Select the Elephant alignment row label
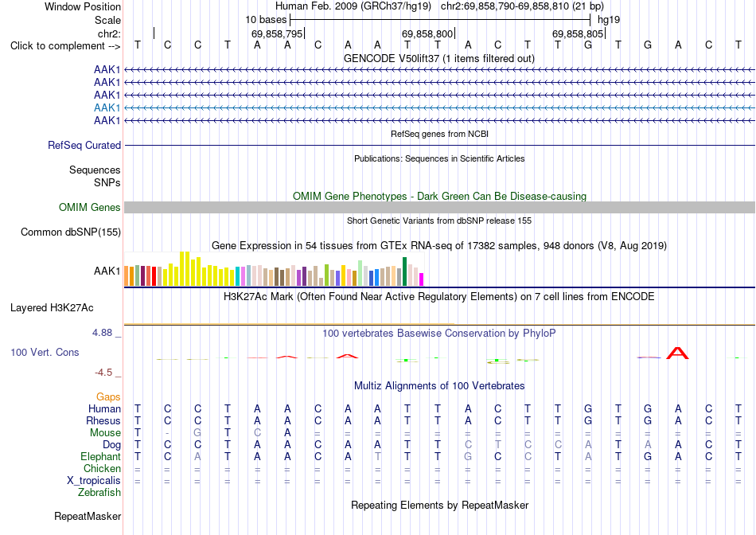Viewport: 756px width, 535px height. pos(101,457)
